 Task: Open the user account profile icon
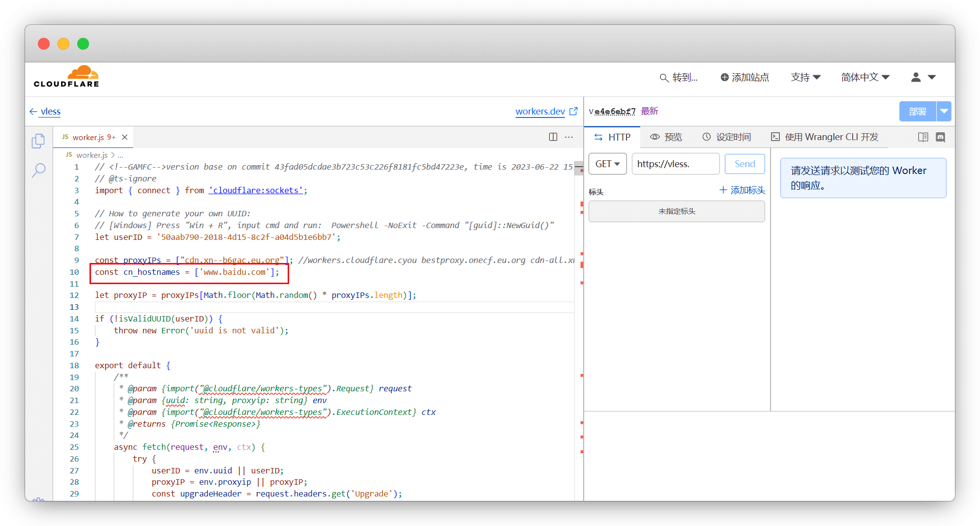click(x=916, y=77)
